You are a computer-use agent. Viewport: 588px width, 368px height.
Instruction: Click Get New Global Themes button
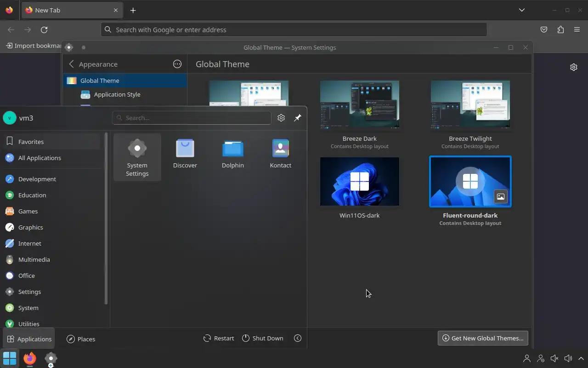(483, 338)
